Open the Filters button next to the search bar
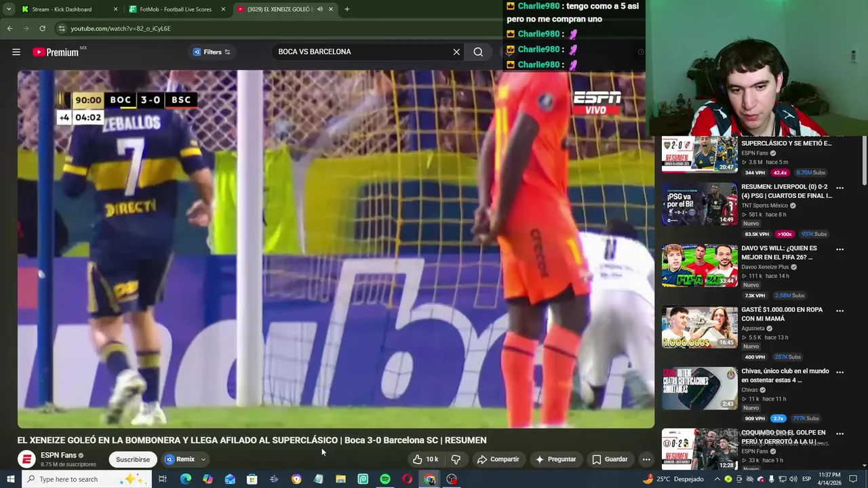The width and height of the screenshot is (868, 488). 212,52
